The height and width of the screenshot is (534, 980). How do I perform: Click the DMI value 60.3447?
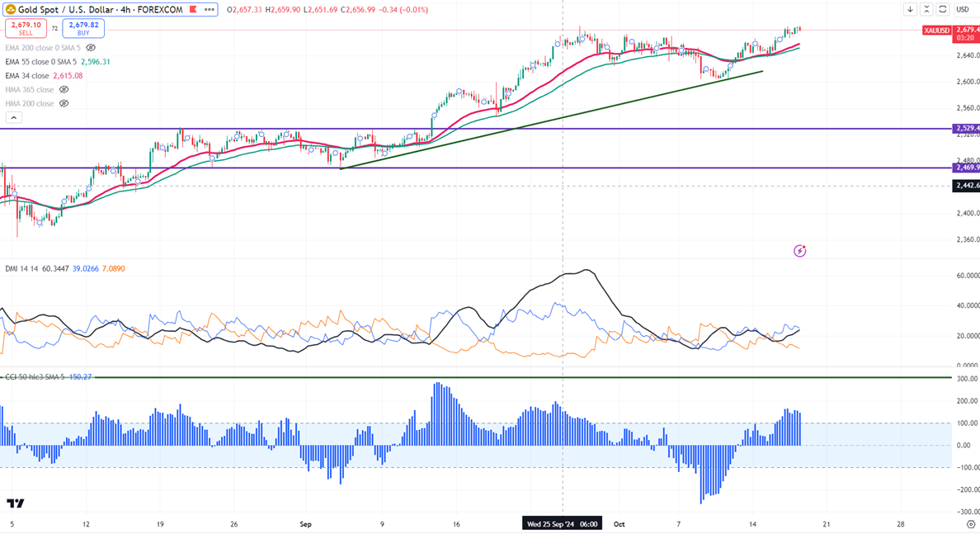[55, 268]
